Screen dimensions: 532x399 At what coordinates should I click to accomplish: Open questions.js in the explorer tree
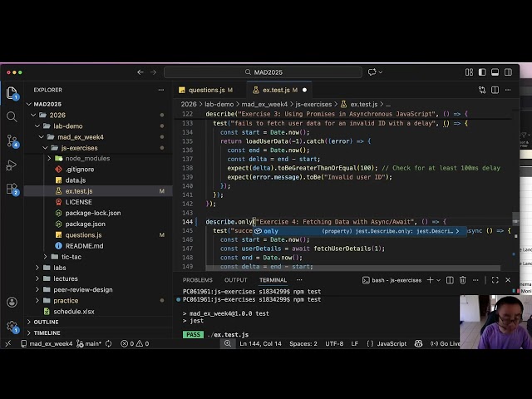83,234
